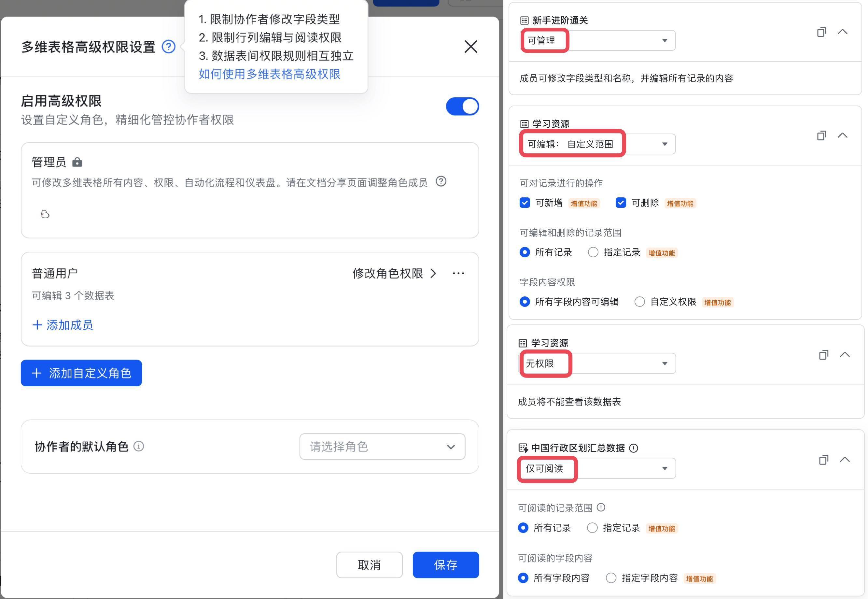Click the table icon of 学习资源 with 可编辑
Screen dimensions: 868x599
coord(525,124)
